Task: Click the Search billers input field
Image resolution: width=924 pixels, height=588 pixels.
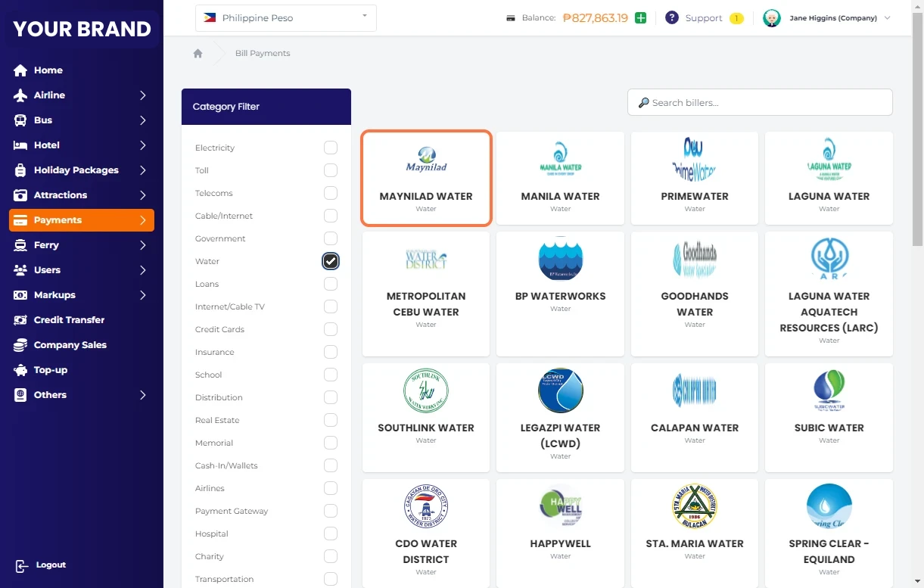Action: 760,103
